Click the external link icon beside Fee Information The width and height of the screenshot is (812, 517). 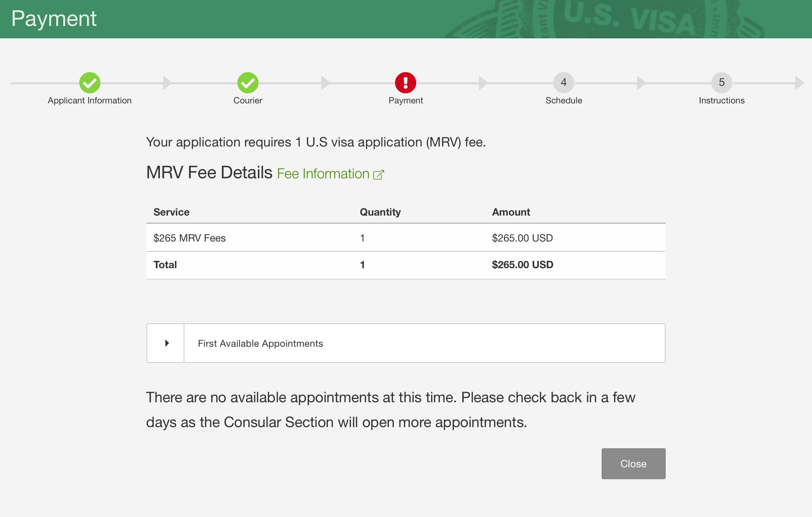(x=379, y=175)
